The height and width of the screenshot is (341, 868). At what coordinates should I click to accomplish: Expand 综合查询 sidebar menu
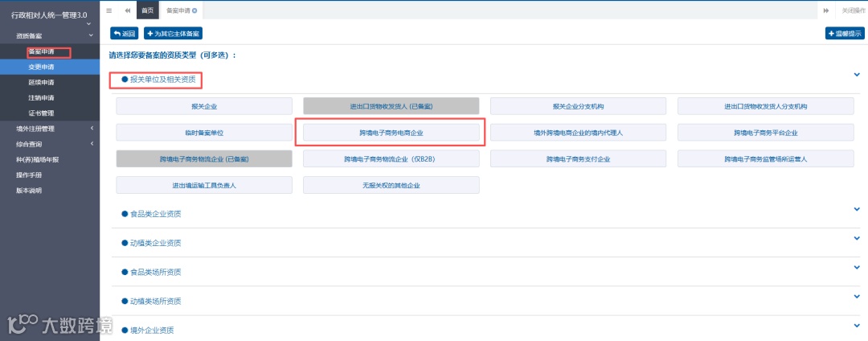(50, 145)
